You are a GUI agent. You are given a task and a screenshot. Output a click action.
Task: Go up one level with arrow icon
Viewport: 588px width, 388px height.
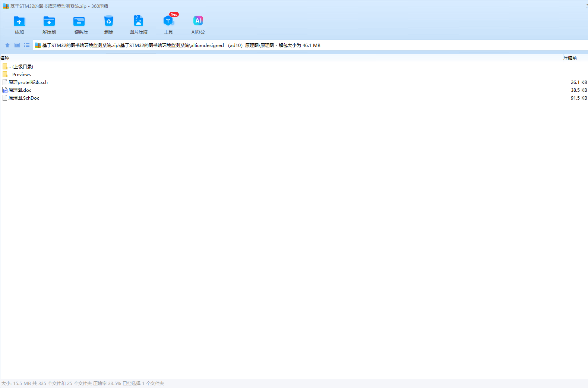pyautogui.click(x=7, y=45)
